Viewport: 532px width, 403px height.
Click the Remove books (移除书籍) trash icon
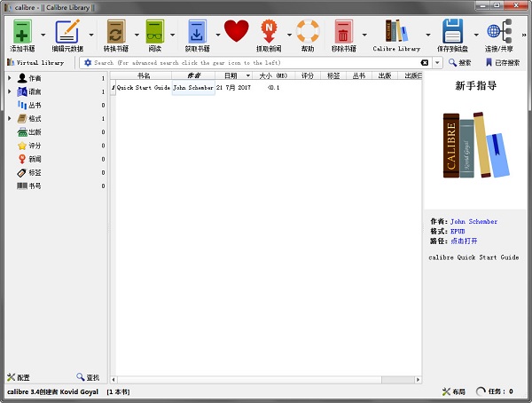click(x=343, y=33)
